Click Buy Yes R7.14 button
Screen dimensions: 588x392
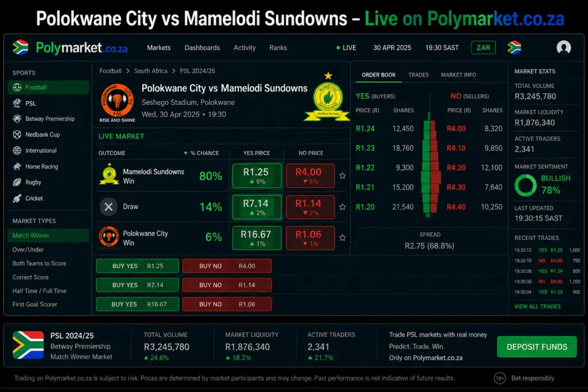[x=138, y=285]
